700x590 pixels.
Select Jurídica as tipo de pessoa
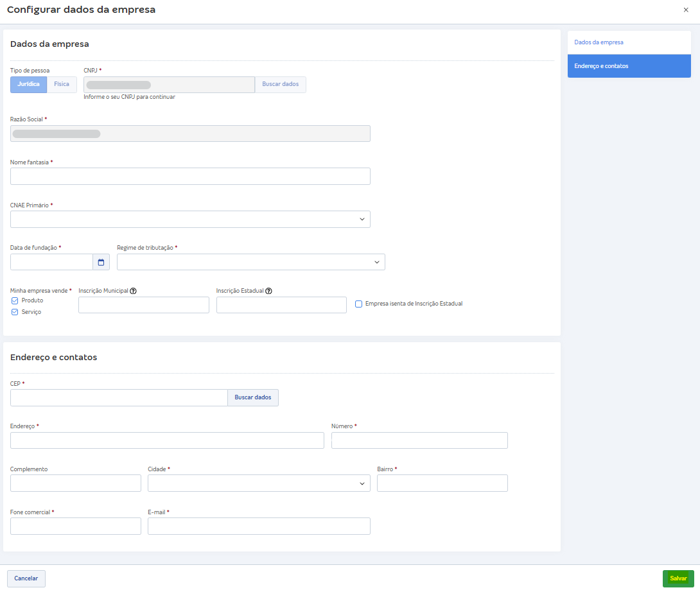click(29, 85)
